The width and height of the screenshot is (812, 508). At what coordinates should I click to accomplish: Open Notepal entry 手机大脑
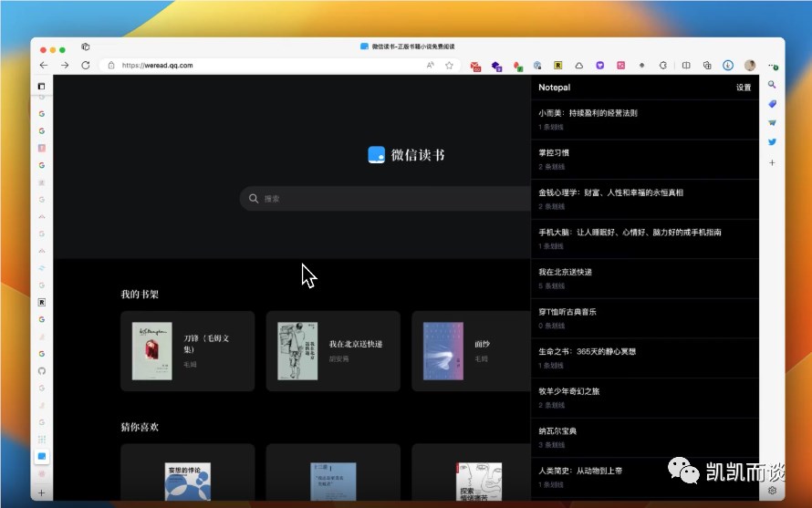pyautogui.click(x=645, y=239)
